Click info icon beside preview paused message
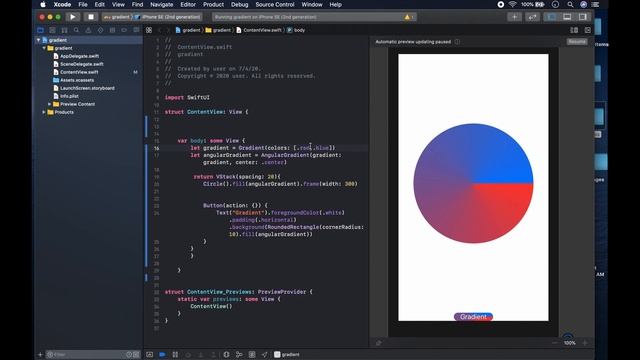Screen dimensions: 640x360 click(x=457, y=42)
